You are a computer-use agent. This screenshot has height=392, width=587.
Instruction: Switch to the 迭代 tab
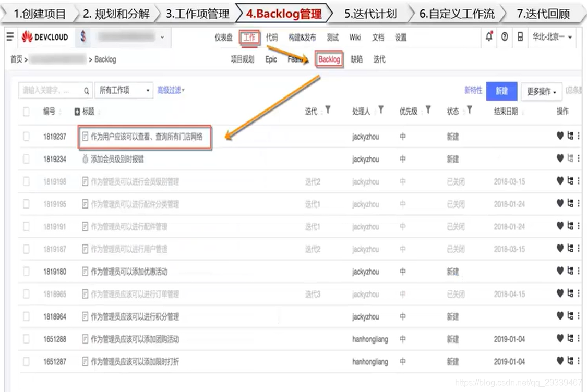coord(379,59)
